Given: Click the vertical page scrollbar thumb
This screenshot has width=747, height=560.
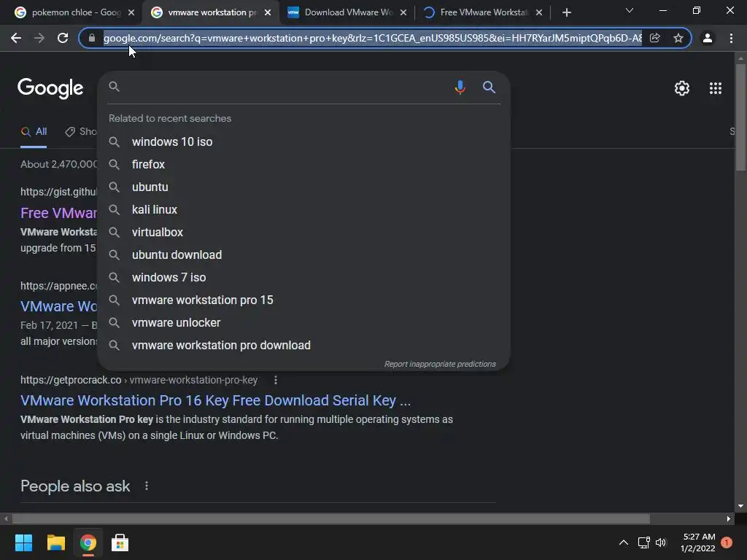Looking at the screenshot, I should (x=740, y=117).
